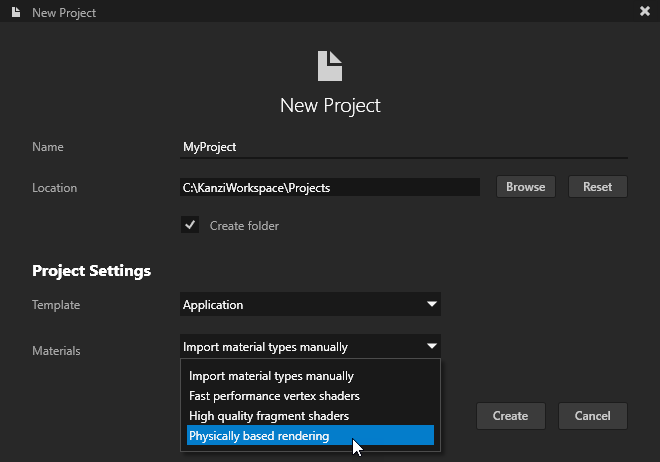Toggle the Create folder checkbox
This screenshot has height=462, width=660.
tap(190, 225)
